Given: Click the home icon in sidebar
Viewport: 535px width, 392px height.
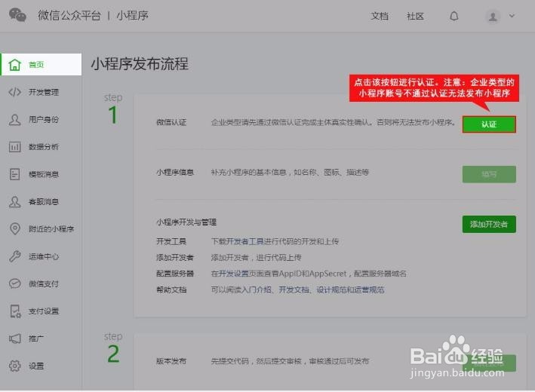Looking at the screenshot, I should (14, 64).
